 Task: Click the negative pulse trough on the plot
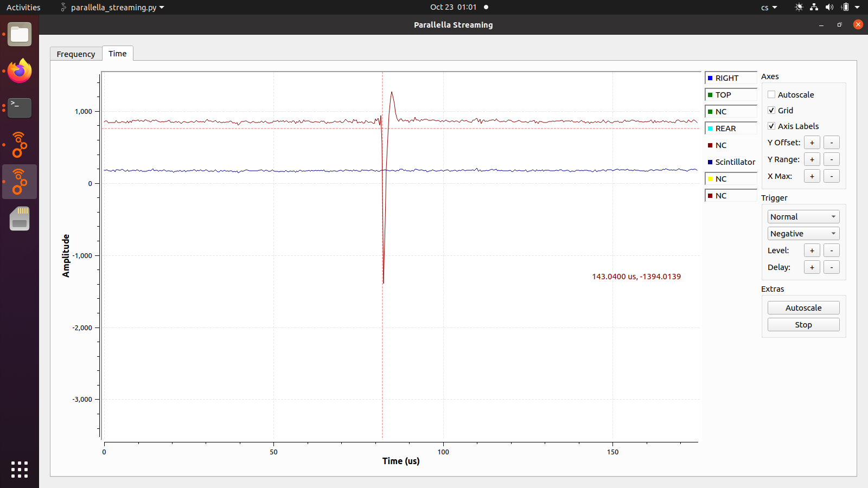384,282
